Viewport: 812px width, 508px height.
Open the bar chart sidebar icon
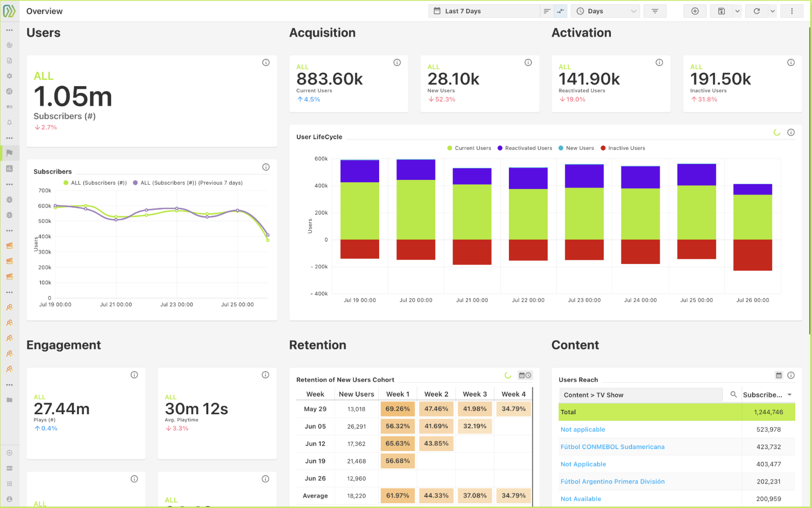coord(10,168)
